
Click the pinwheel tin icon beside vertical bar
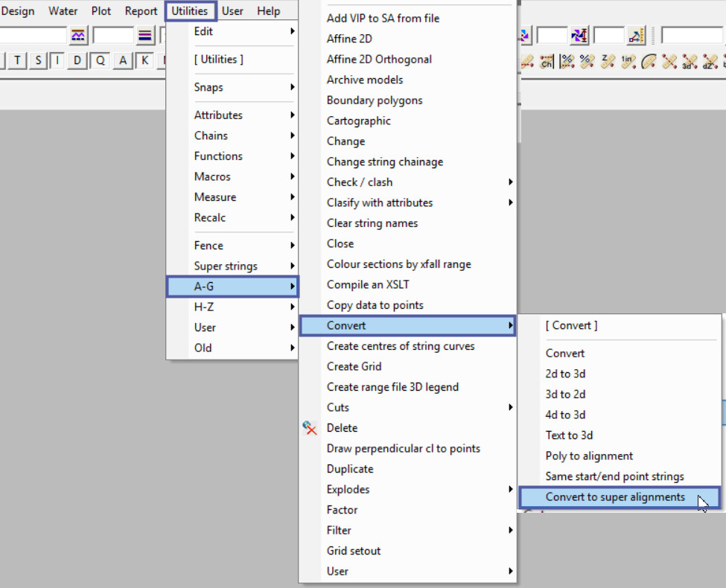point(526,35)
